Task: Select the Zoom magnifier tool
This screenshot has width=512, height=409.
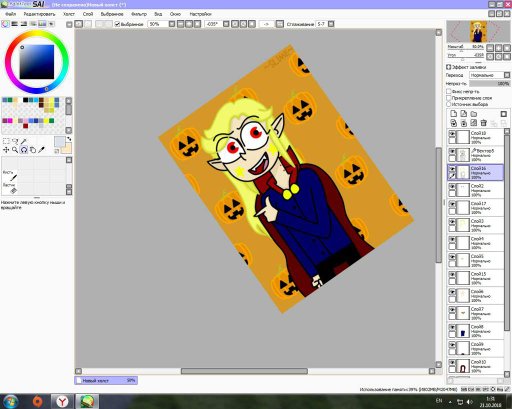Action: click(x=15, y=150)
